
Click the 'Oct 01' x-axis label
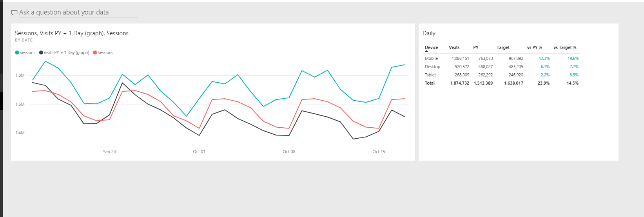pos(199,152)
